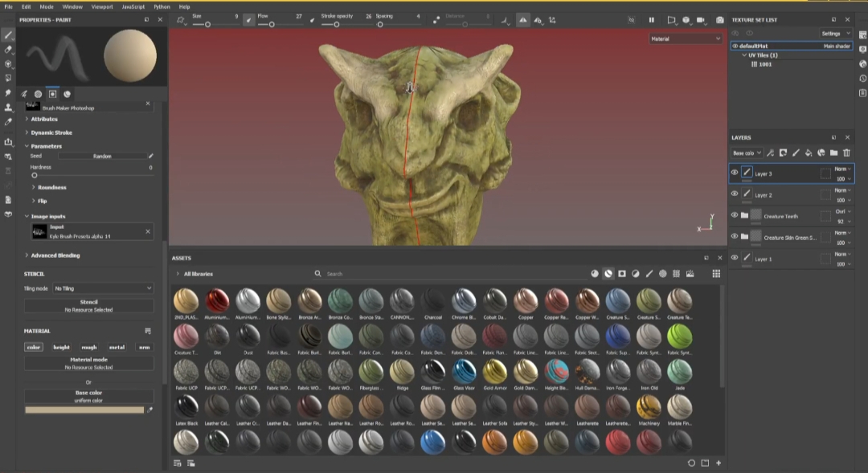The width and height of the screenshot is (868, 473).
Task: Open the Viewport menu
Action: pyautogui.click(x=102, y=6)
